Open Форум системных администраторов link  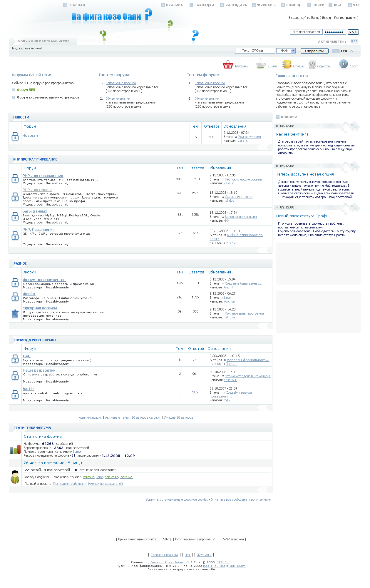48,97
